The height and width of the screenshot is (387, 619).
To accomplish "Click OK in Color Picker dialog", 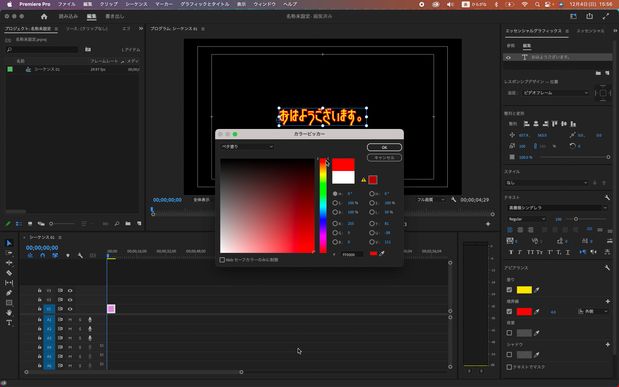I will 384,147.
